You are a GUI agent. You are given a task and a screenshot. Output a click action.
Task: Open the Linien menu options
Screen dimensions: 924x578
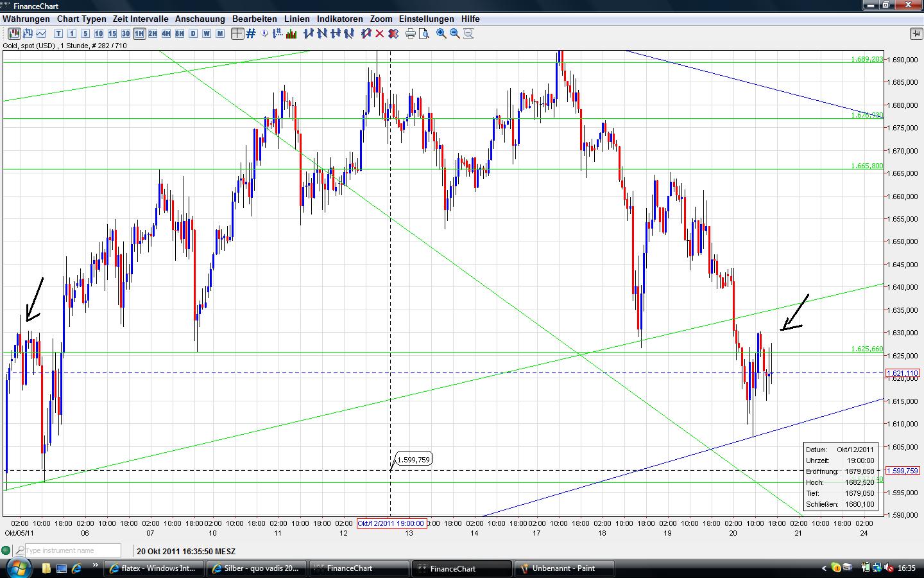click(296, 19)
